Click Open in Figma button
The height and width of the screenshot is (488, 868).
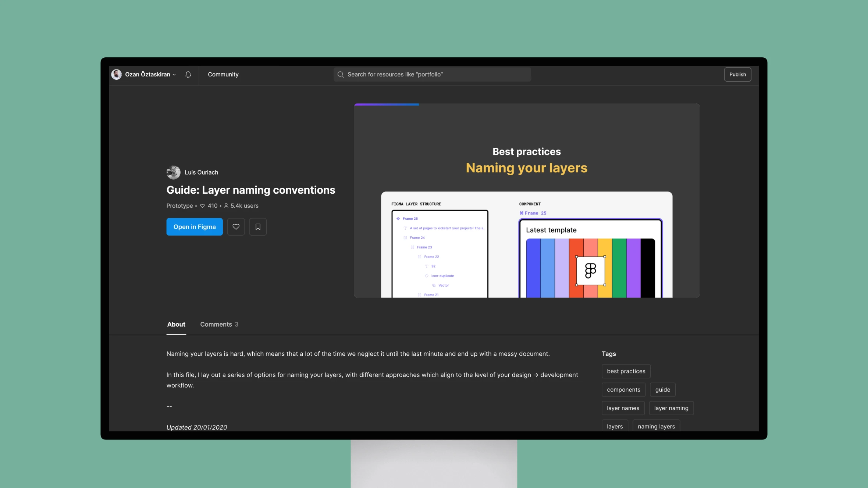(194, 226)
